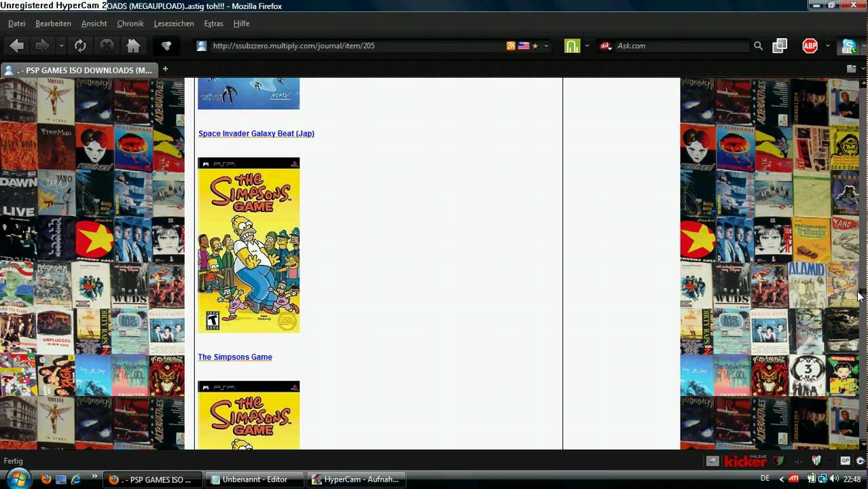This screenshot has height=489, width=868.
Task: Go forward with the Forward arrow
Action: coord(42,46)
